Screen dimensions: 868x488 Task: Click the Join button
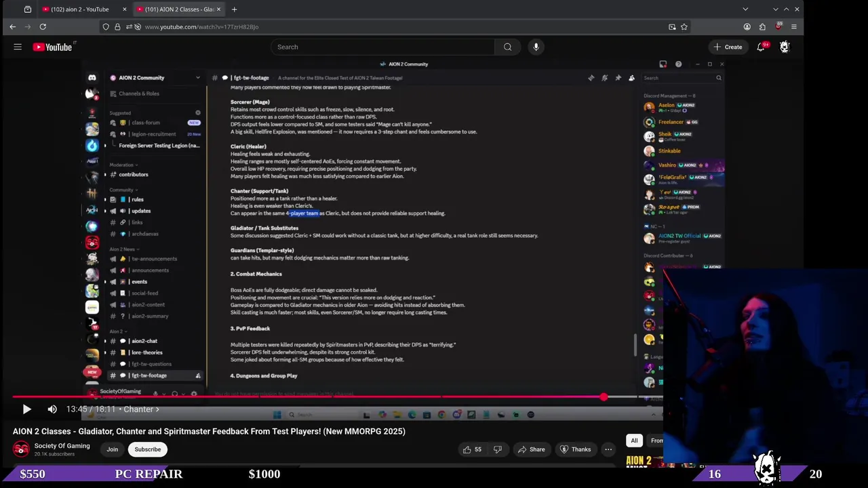[x=112, y=449]
